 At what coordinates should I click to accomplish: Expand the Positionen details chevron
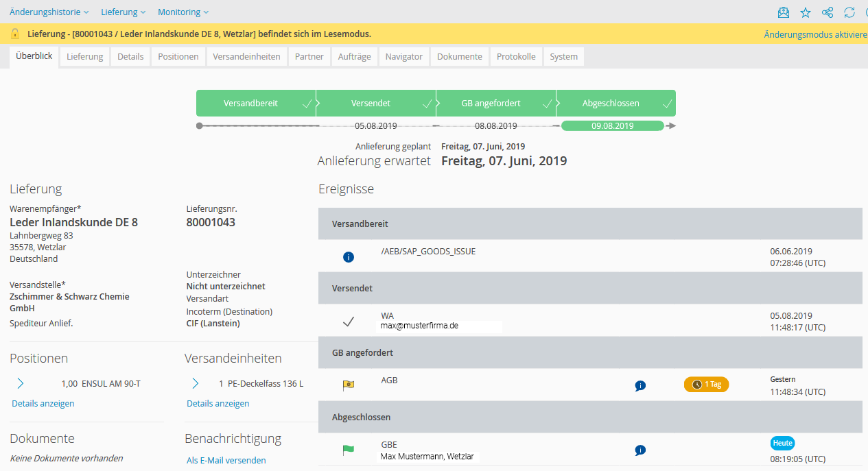19,383
